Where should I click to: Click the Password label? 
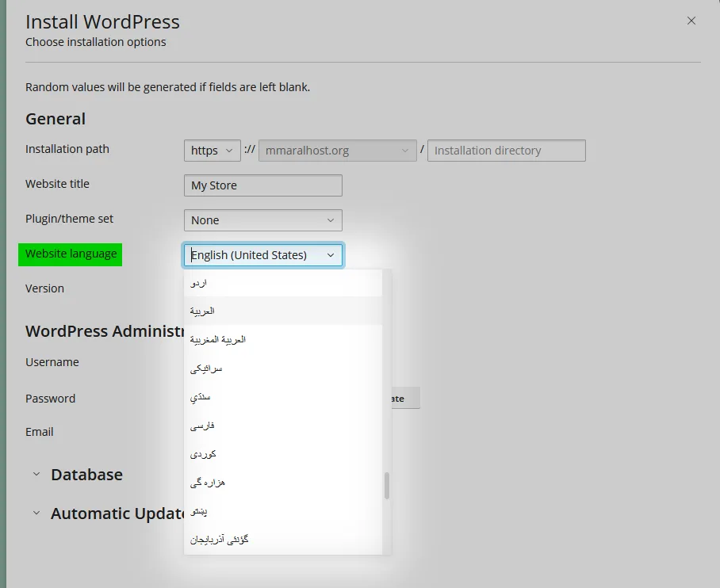pyautogui.click(x=50, y=399)
